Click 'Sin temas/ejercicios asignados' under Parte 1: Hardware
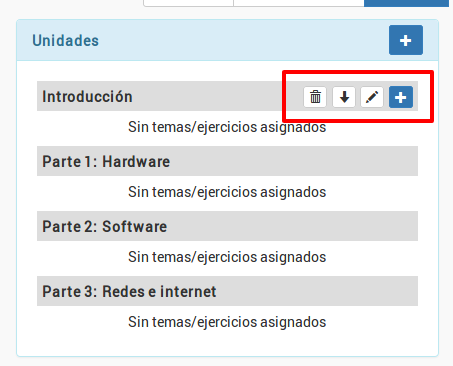The height and width of the screenshot is (366, 453). pos(227,192)
